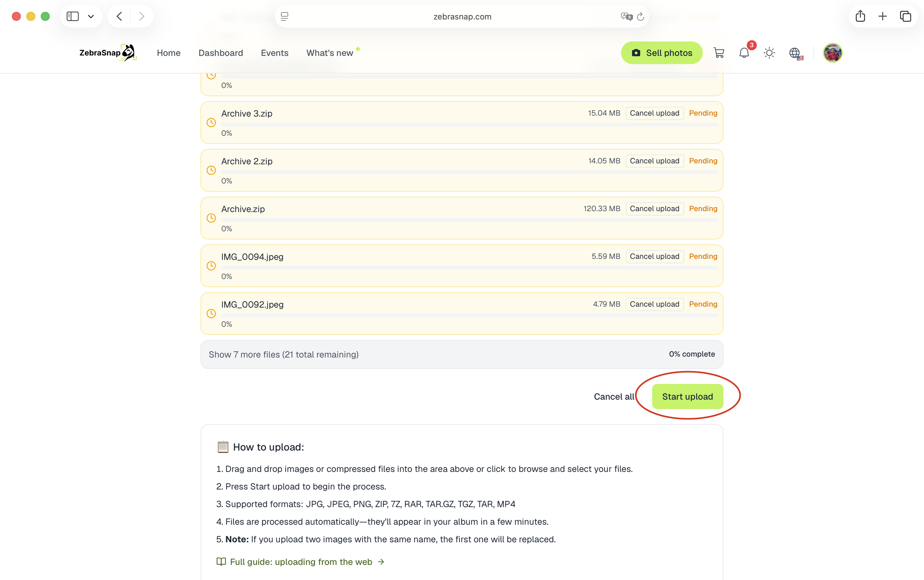Open the Events nav item
The image size is (924, 580).
[274, 53]
